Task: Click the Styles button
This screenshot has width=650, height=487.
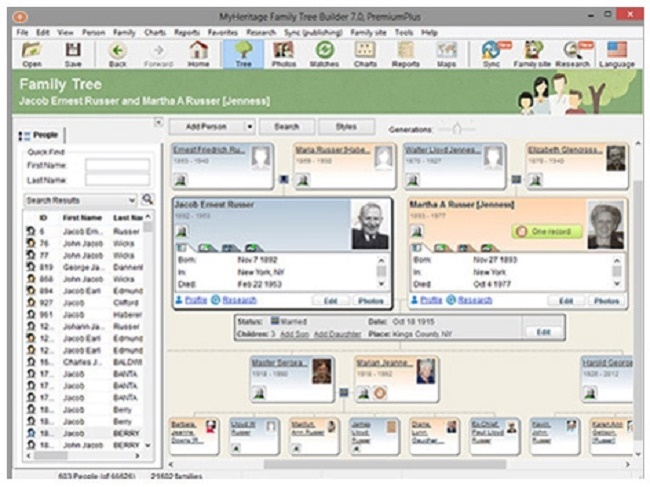Action: click(347, 127)
